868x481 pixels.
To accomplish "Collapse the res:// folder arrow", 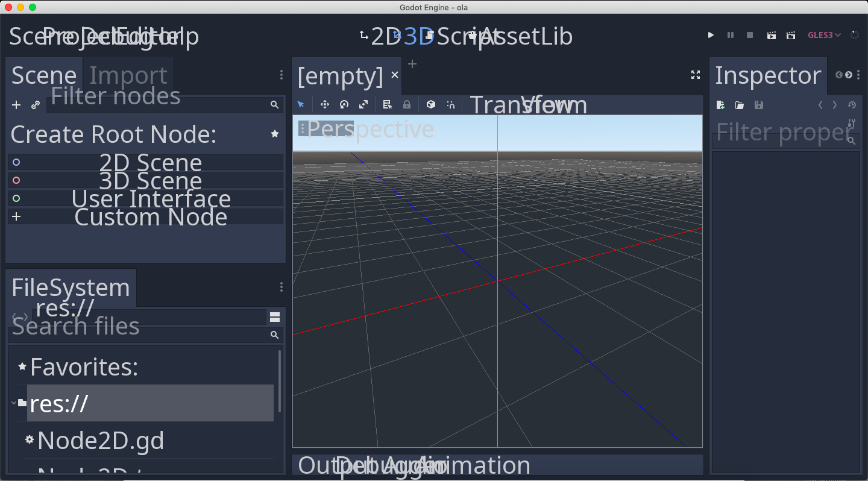I will [13, 402].
